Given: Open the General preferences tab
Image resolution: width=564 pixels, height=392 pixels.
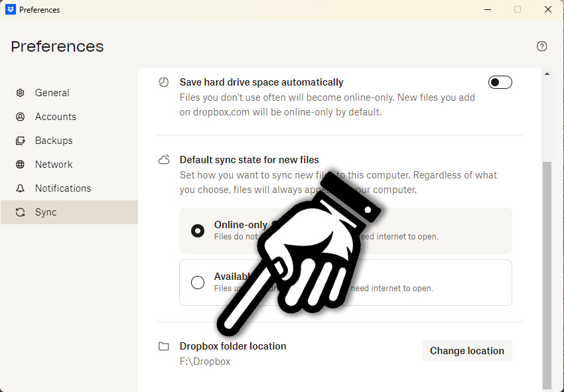Looking at the screenshot, I should (x=52, y=93).
